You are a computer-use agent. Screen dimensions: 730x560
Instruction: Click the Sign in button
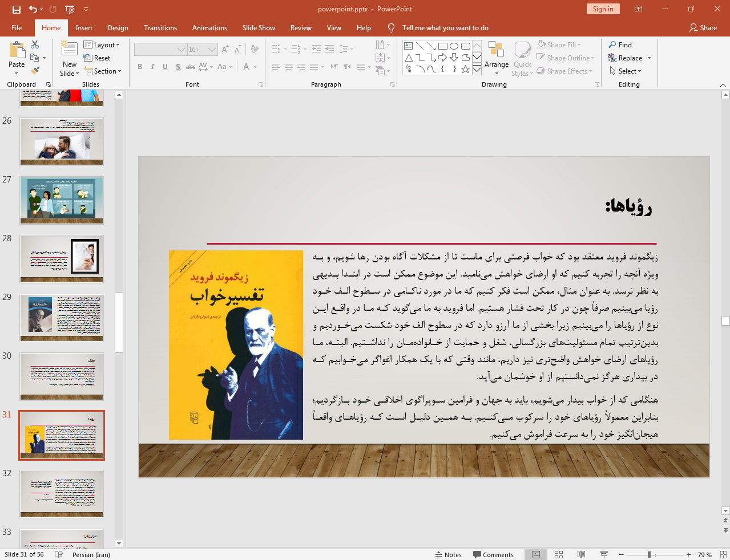(x=603, y=9)
